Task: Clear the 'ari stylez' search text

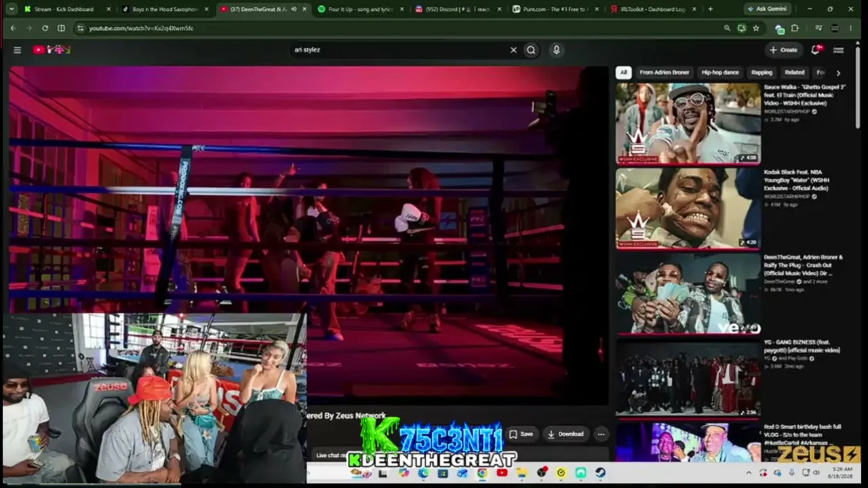Action: (513, 49)
